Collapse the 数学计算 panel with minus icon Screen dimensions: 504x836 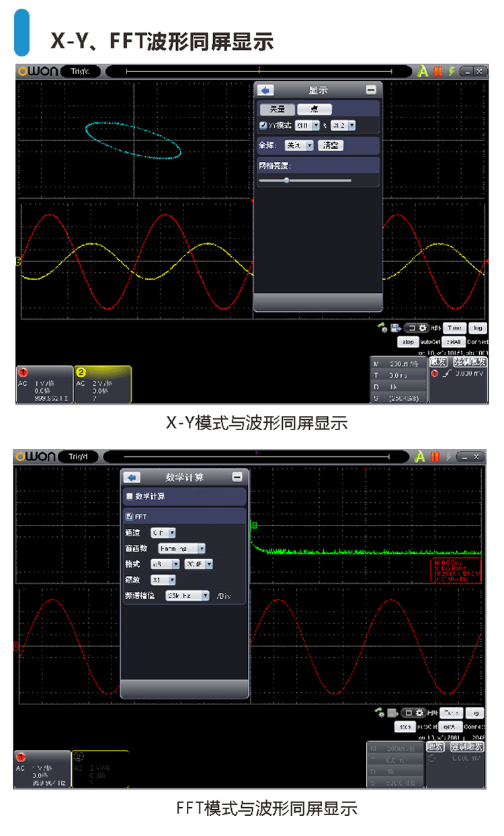pos(237,477)
